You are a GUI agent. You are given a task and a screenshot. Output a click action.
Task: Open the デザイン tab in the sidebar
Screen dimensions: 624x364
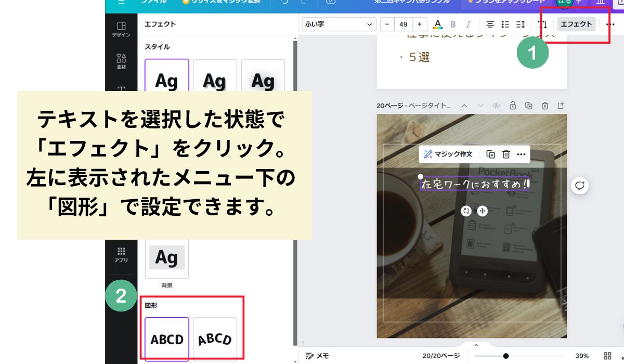click(121, 29)
